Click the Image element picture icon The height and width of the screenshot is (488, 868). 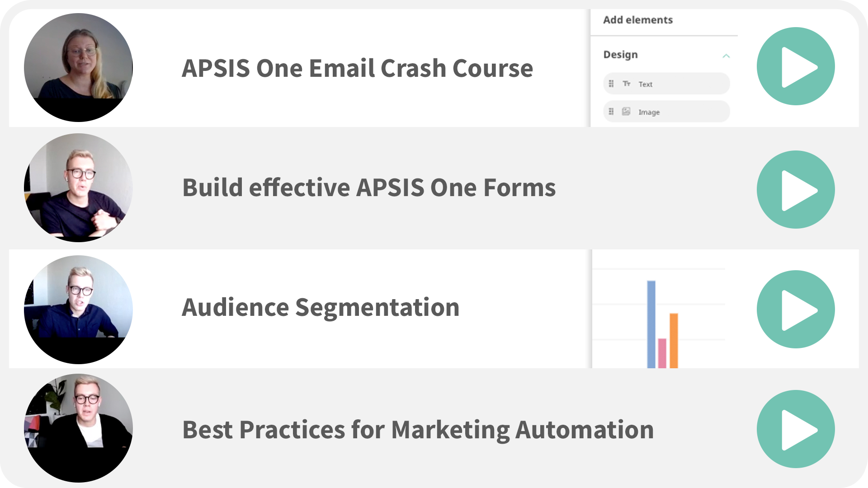pos(626,112)
